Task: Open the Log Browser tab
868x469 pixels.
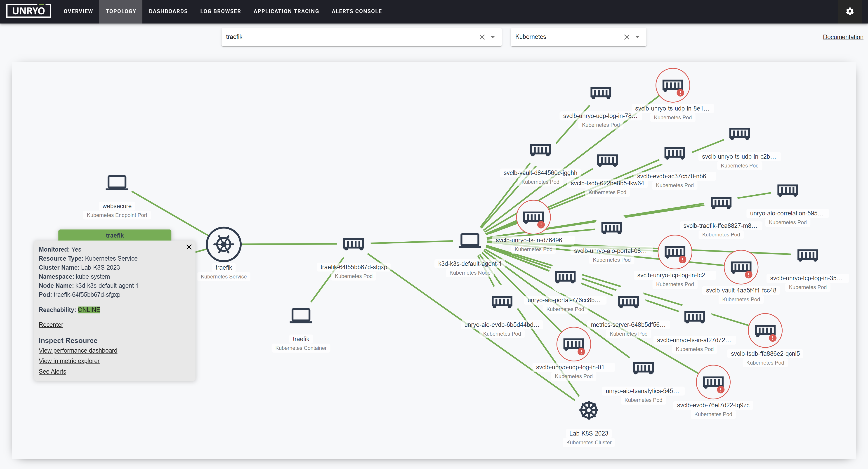Action: (x=221, y=12)
